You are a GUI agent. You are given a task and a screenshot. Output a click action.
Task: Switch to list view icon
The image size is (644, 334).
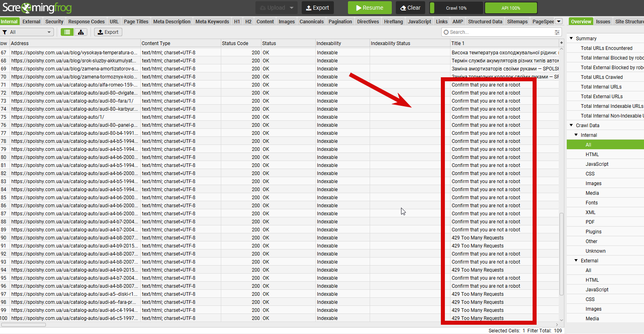(x=67, y=32)
